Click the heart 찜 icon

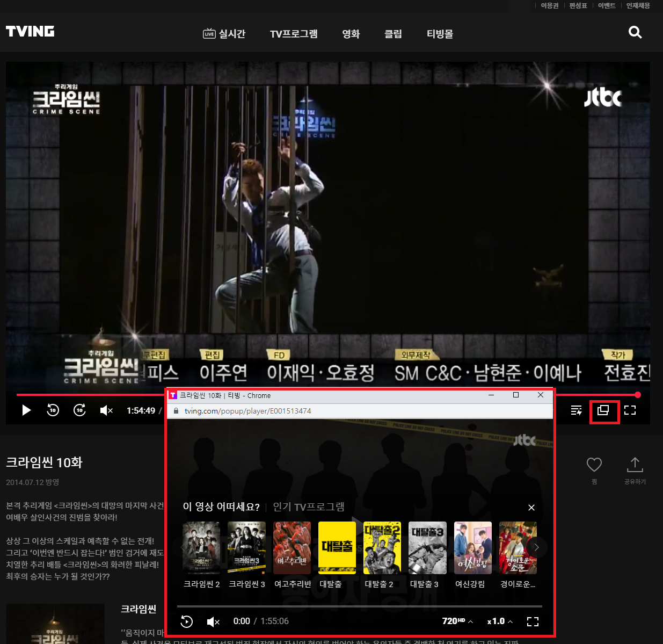594,465
